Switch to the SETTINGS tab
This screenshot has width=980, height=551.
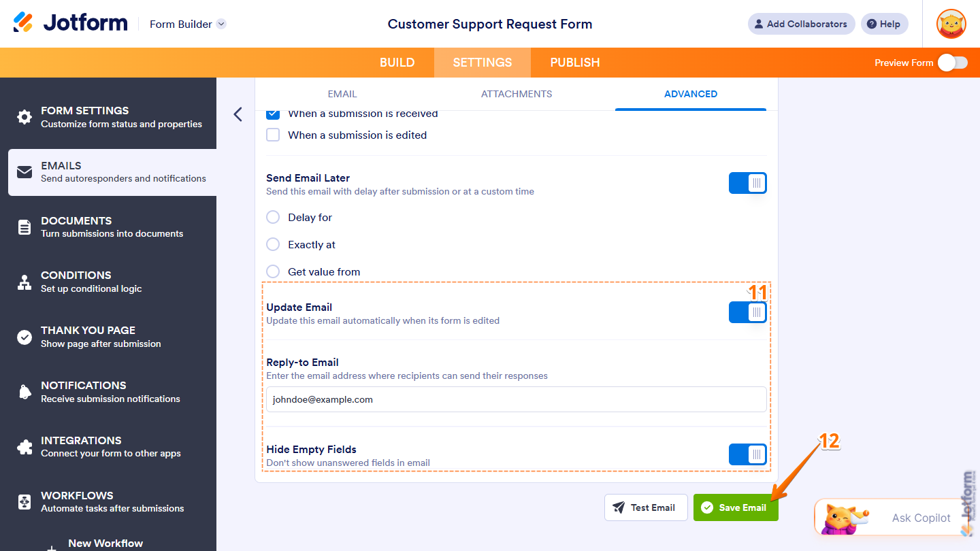pos(483,63)
